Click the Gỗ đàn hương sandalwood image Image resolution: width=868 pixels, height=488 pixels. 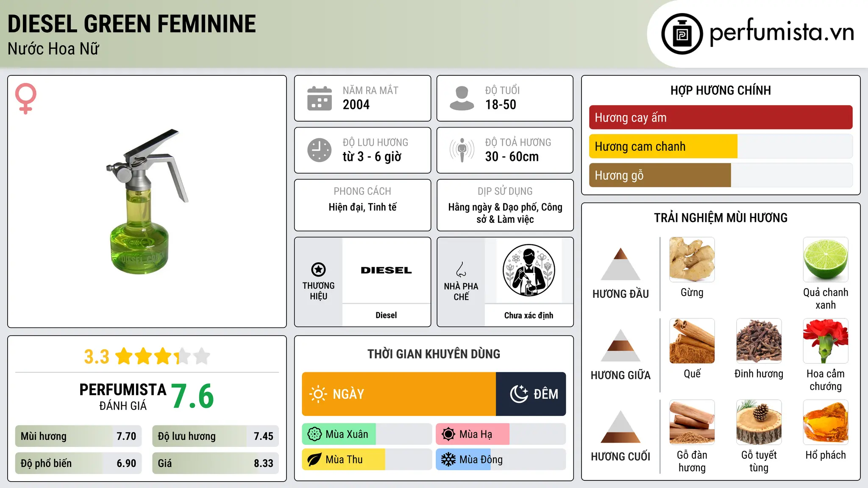[692, 422]
